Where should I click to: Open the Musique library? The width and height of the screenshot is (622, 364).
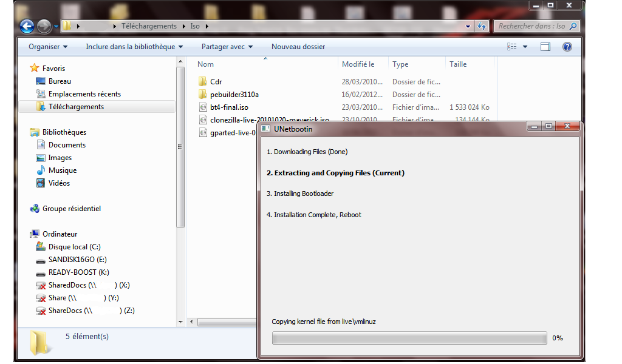62,170
